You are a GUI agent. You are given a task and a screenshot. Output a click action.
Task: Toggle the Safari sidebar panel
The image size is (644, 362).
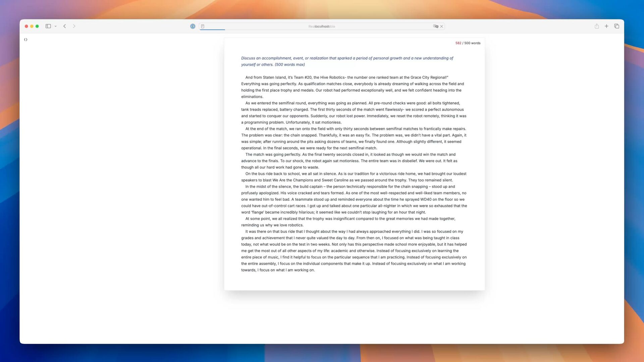coord(48,26)
